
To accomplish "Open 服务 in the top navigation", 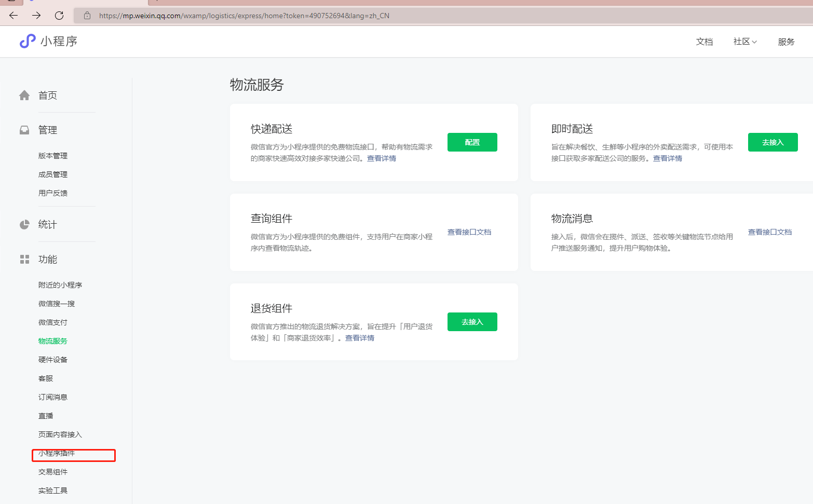I will pos(786,42).
